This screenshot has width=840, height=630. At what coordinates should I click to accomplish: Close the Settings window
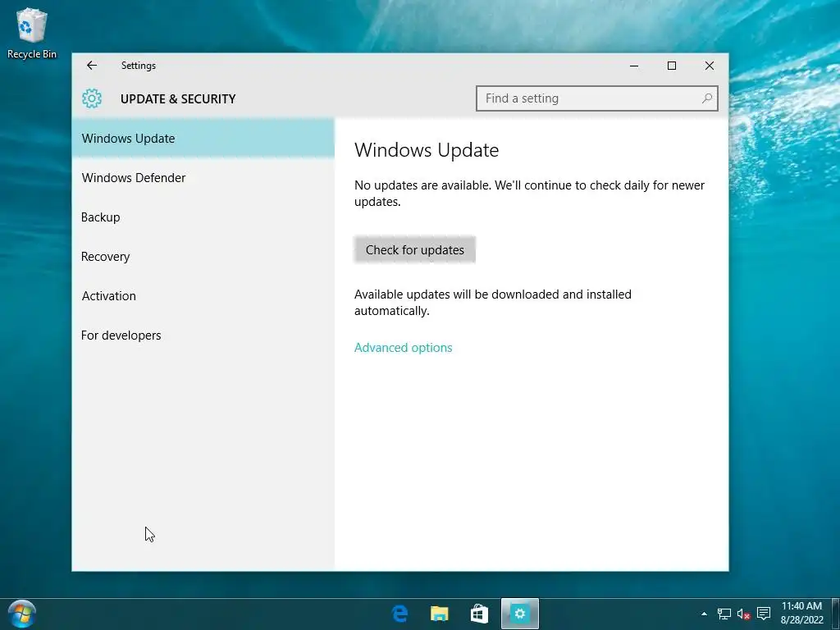[x=710, y=66]
